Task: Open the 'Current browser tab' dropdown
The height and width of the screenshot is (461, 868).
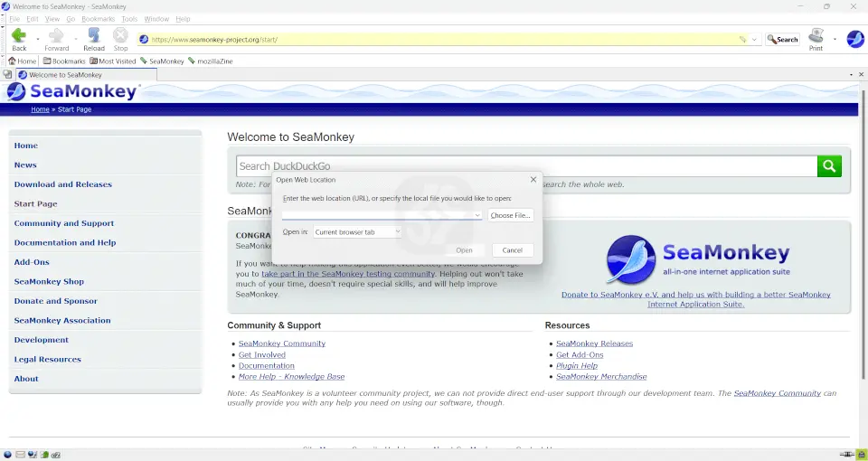Action: [357, 232]
